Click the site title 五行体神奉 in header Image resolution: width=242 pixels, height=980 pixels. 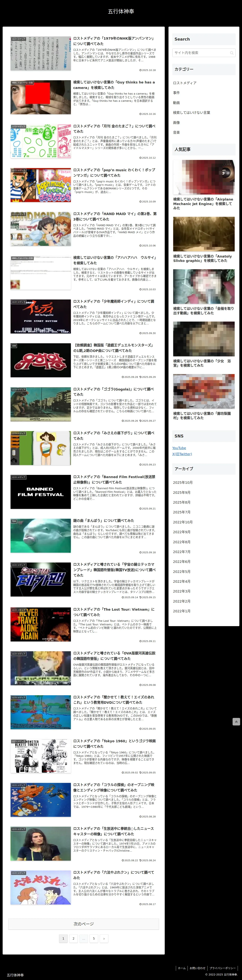121,11
